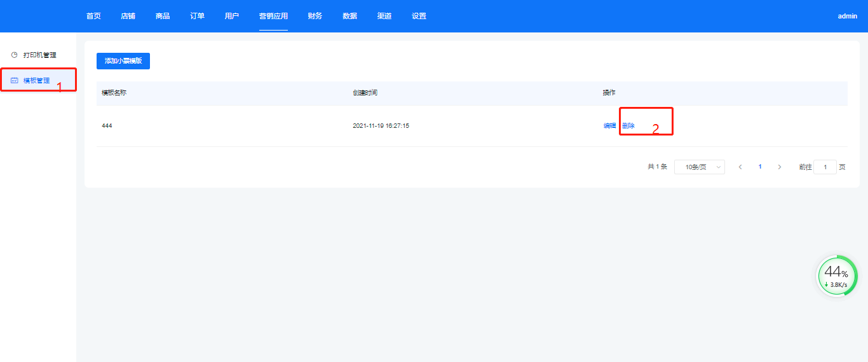Click the 添加小票模版 button
Image resolution: width=868 pixels, height=362 pixels.
tap(123, 61)
